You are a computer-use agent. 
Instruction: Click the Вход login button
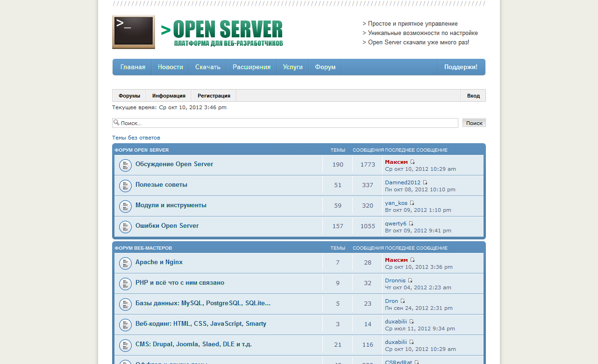[473, 96]
